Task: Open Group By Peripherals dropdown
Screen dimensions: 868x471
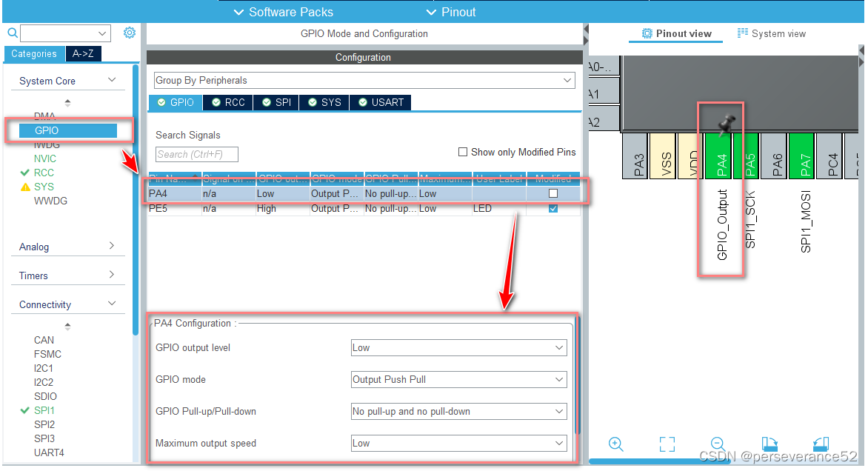Action: click(x=364, y=80)
